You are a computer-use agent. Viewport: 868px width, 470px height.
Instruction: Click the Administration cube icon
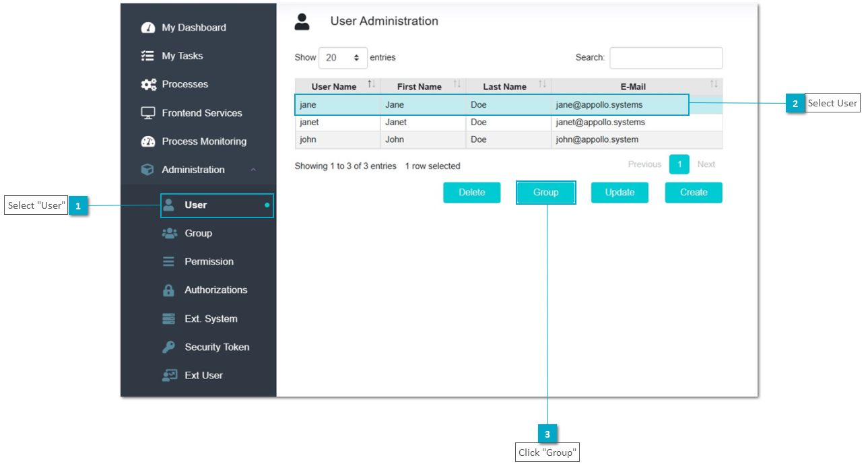(x=147, y=170)
